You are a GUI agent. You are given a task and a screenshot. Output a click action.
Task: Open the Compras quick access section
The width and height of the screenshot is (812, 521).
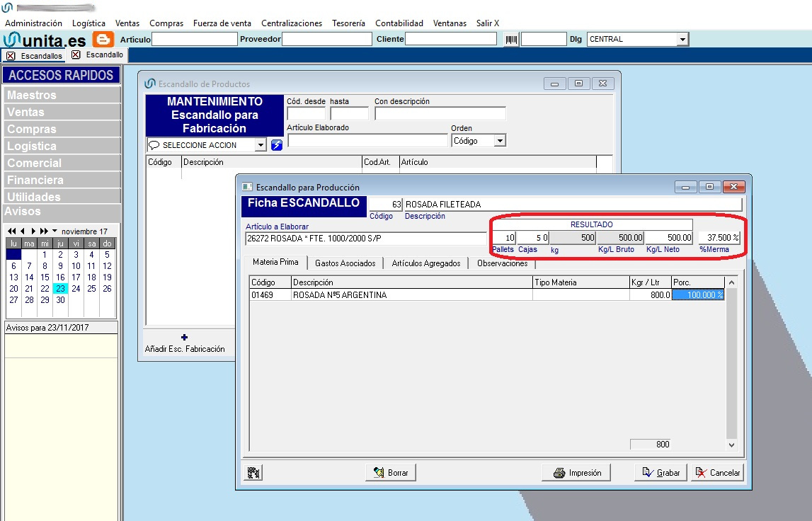pos(62,129)
